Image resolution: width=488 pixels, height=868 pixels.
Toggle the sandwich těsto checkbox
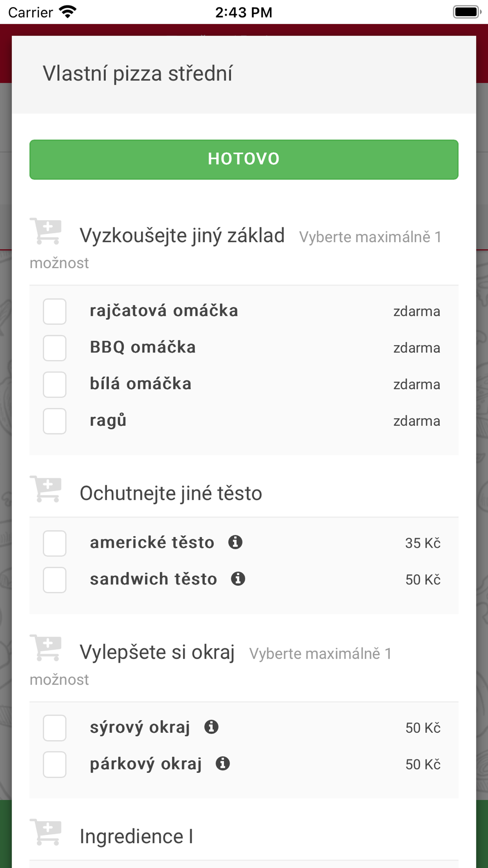tap(55, 580)
